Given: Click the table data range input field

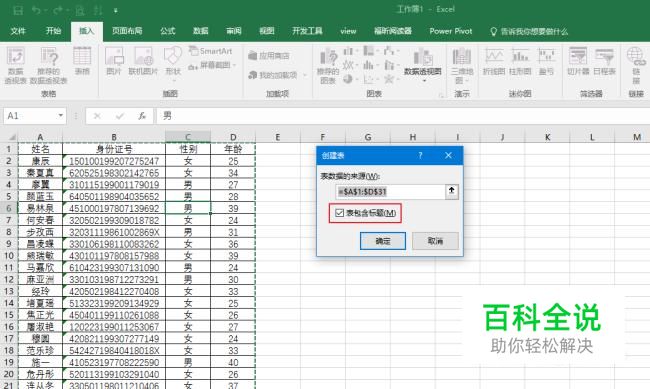Looking at the screenshot, I should (x=390, y=192).
